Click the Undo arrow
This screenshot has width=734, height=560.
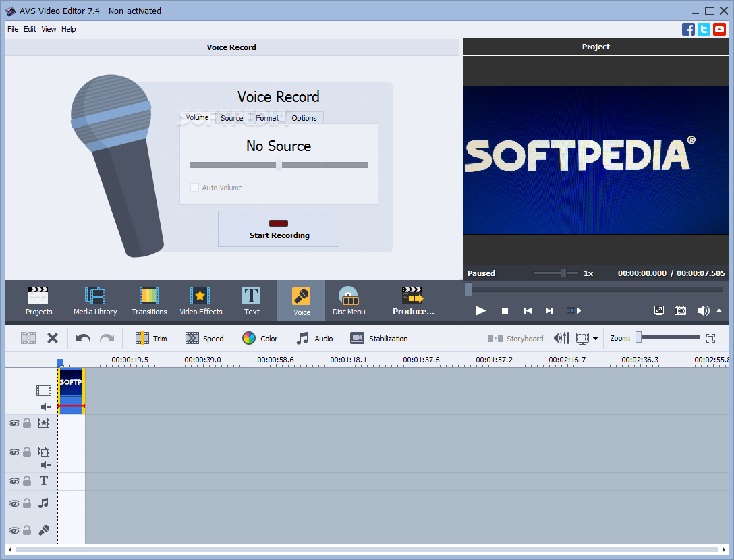coord(84,338)
